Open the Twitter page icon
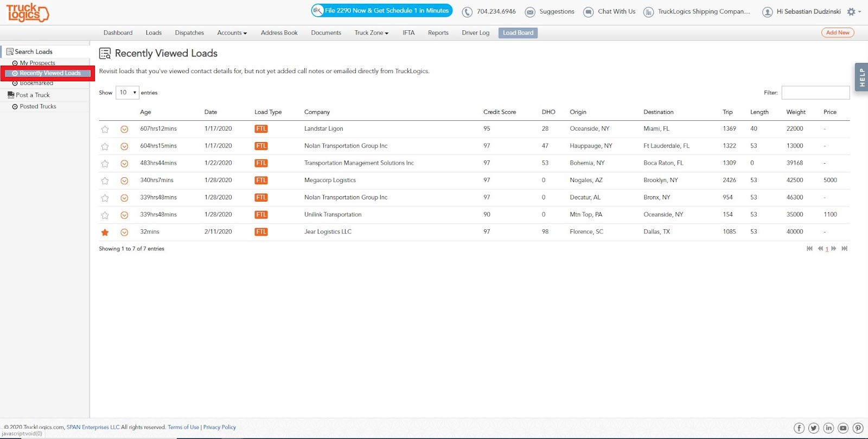868x439 pixels. [814, 428]
